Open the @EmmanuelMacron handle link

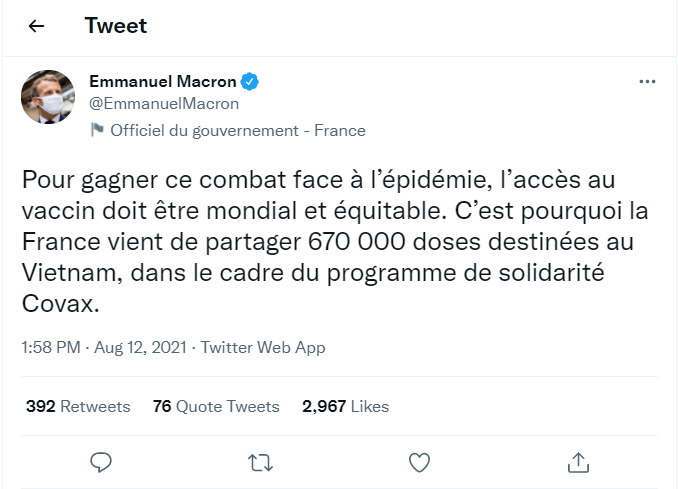point(164,103)
